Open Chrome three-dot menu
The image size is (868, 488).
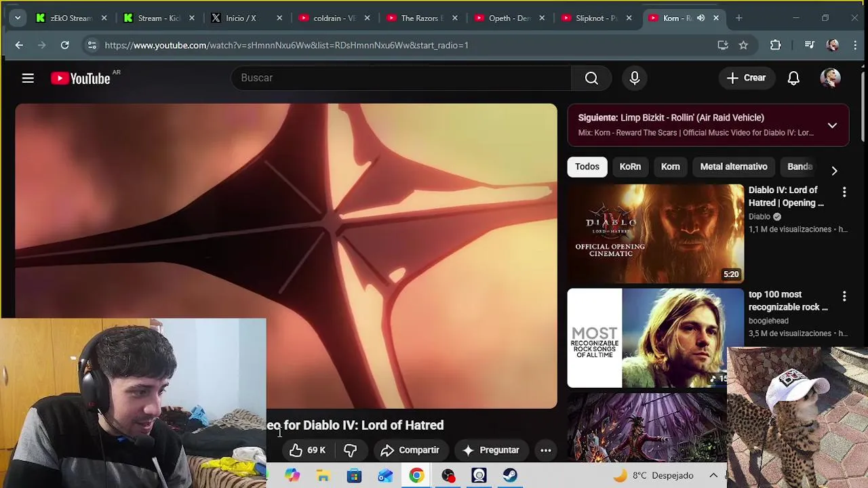(855, 45)
